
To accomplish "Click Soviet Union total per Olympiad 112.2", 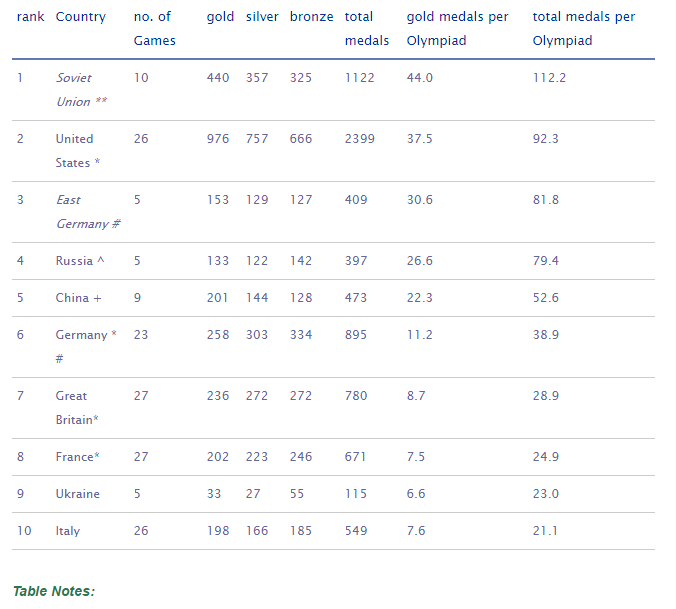I will [549, 78].
